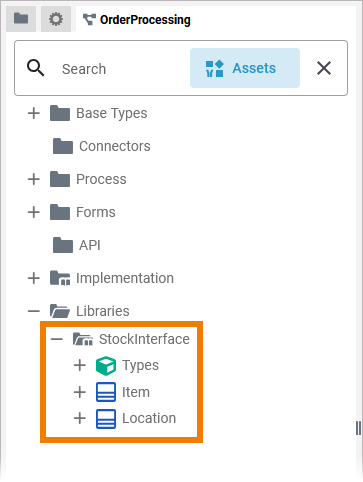Select the Connectors tree item

pos(115,146)
